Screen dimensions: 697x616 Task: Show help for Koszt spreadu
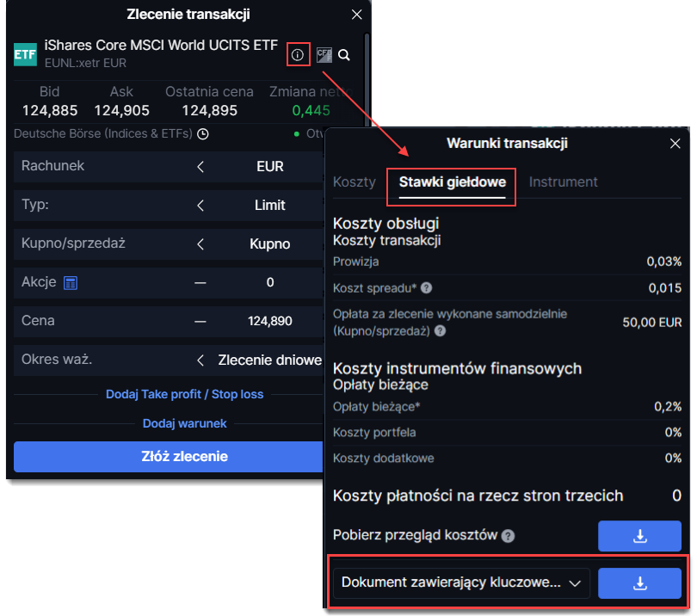[426, 288]
